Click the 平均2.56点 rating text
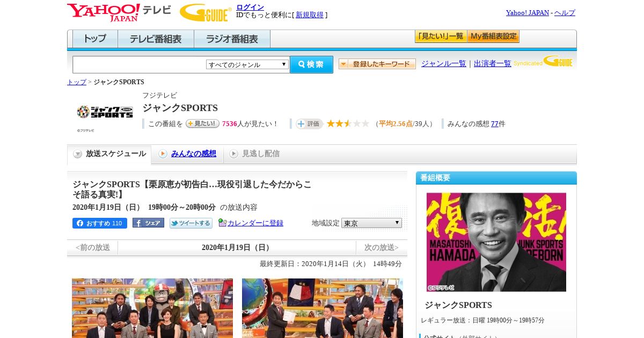 coord(396,124)
